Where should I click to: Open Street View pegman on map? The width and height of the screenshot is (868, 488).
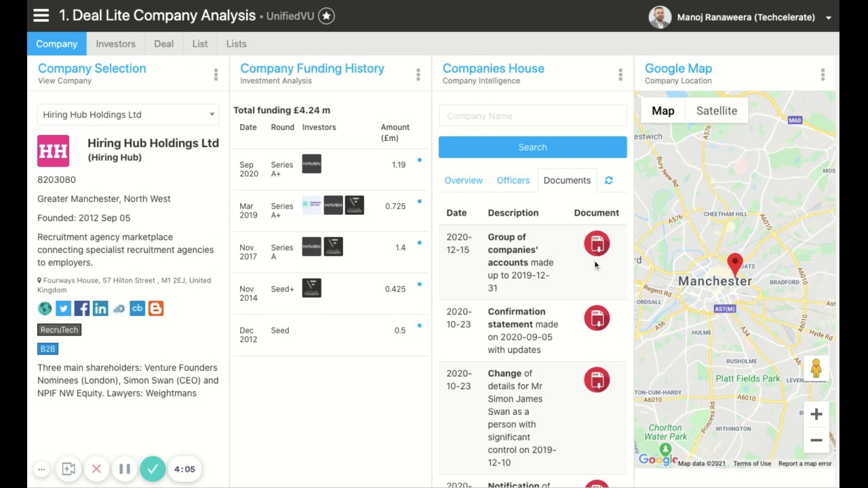tap(816, 368)
